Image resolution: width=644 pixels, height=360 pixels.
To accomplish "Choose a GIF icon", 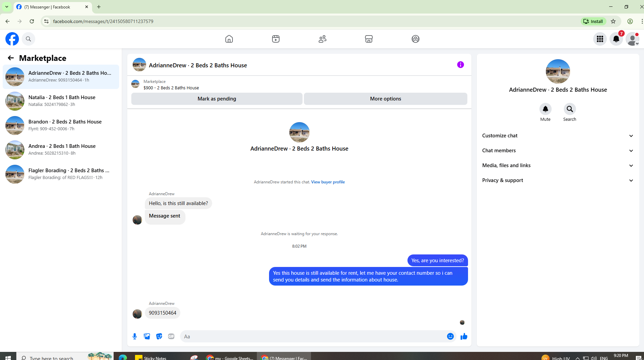I will pyautogui.click(x=171, y=336).
